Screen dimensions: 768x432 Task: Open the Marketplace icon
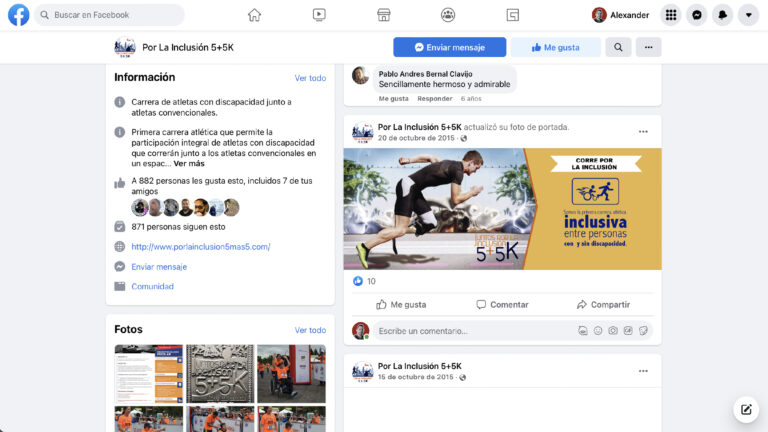click(x=383, y=15)
